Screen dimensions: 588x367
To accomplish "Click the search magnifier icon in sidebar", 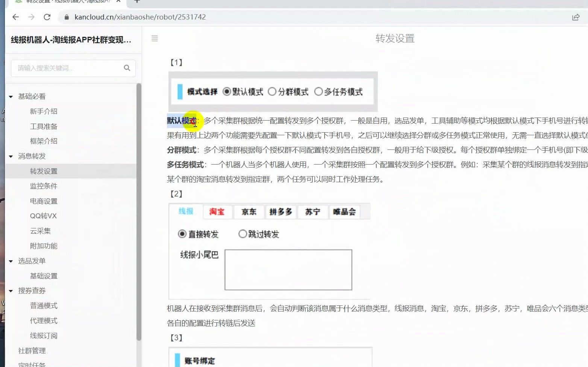I will (127, 68).
